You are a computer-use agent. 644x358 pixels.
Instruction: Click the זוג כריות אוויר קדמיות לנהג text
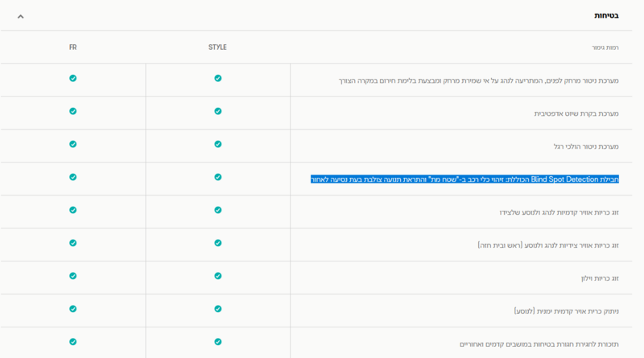pyautogui.click(x=559, y=212)
